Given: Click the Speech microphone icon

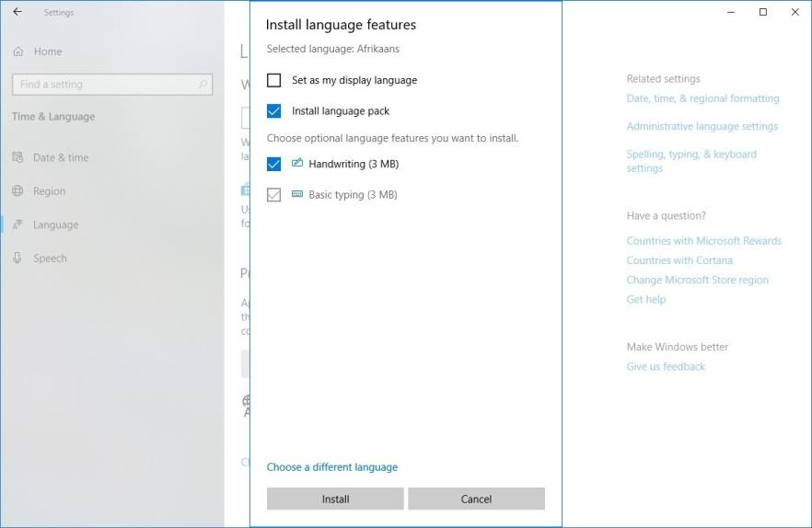Looking at the screenshot, I should coord(17,258).
